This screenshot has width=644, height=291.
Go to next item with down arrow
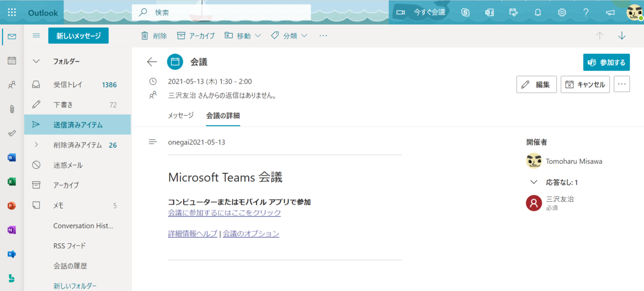[622, 36]
